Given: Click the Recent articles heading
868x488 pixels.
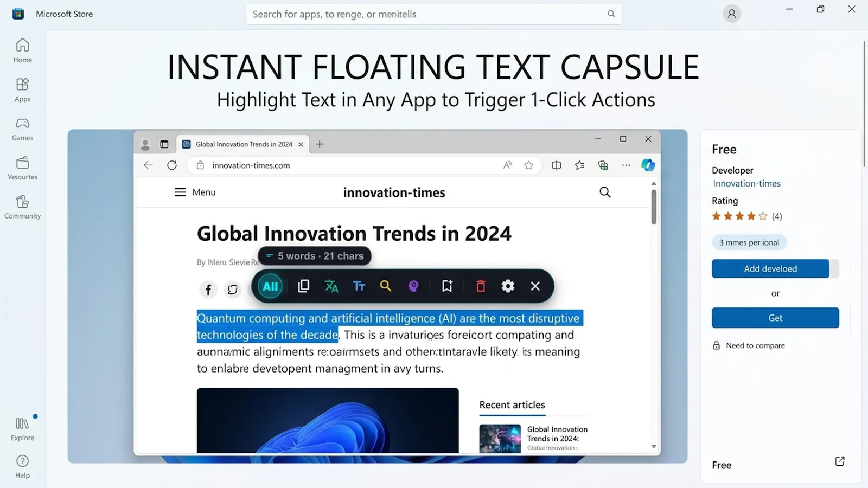Looking at the screenshot, I should [x=512, y=405].
